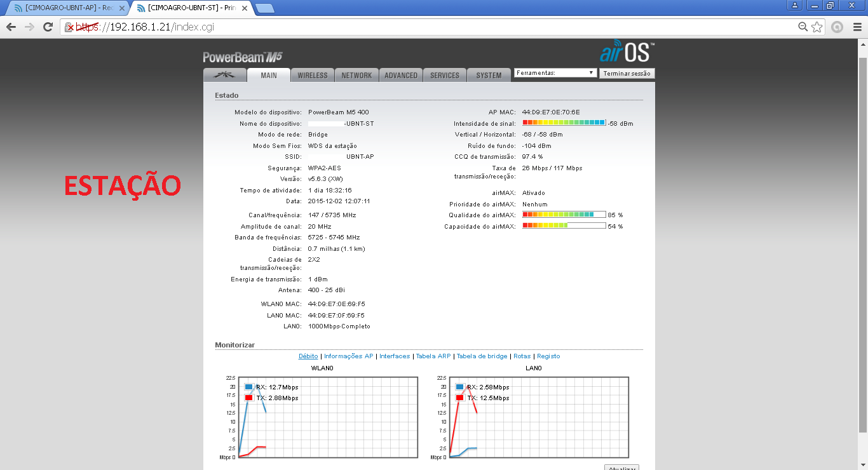Click the blue RX legend swatch in LAN0 graph
Screen dimensions: 868x470
click(459, 387)
